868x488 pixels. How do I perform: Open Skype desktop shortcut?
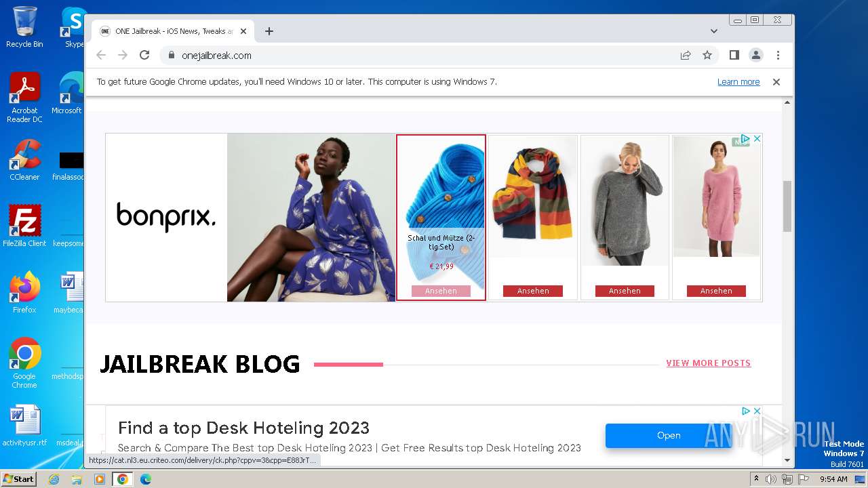click(x=73, y=27)
